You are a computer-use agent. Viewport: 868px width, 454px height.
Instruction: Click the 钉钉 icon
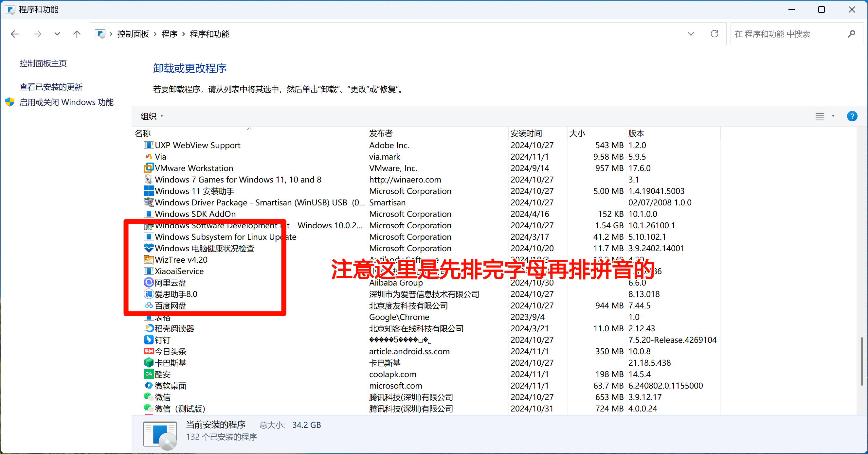(x=149, y=340)
